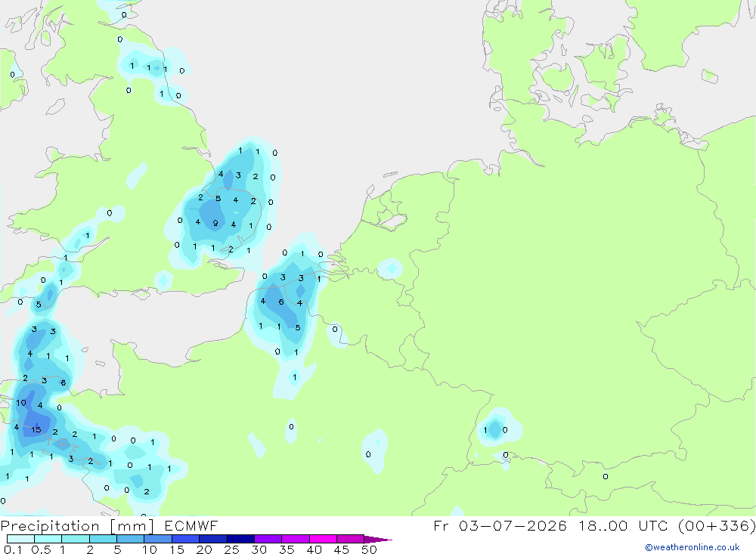Click the 1–2 mm legend color swatch
The height and width of the screenshot is (554, 756).
pos(76,539)
